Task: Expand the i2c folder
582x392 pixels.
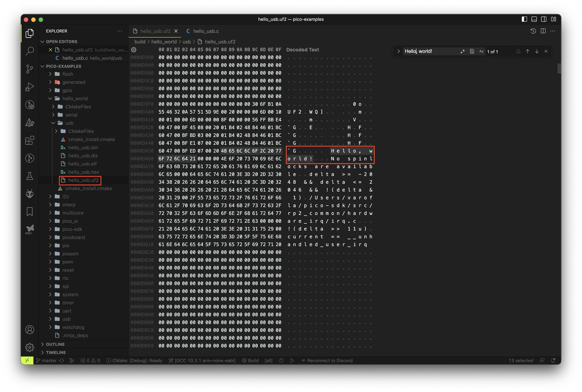Action: pos(65,196)
